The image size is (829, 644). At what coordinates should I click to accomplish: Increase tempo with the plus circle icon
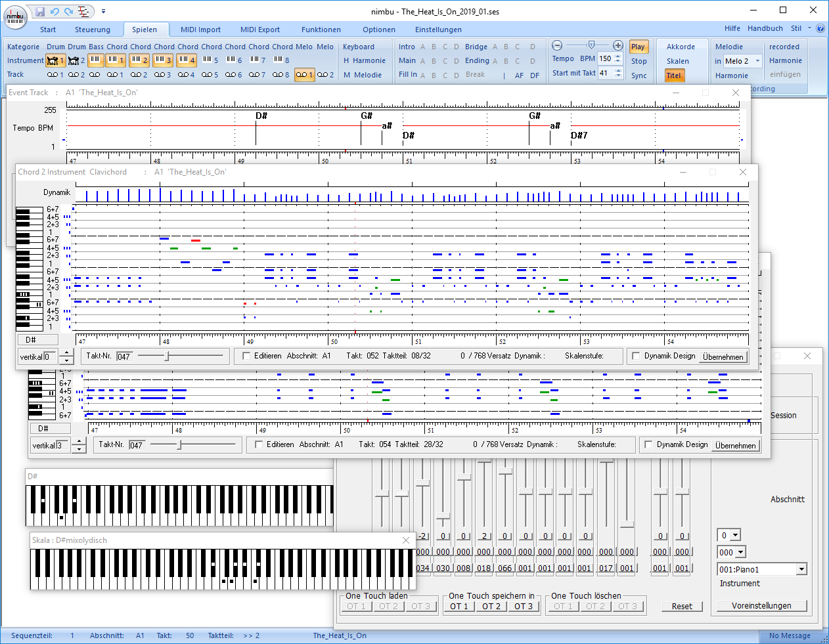pyautogui.click(x=618, y=45)
